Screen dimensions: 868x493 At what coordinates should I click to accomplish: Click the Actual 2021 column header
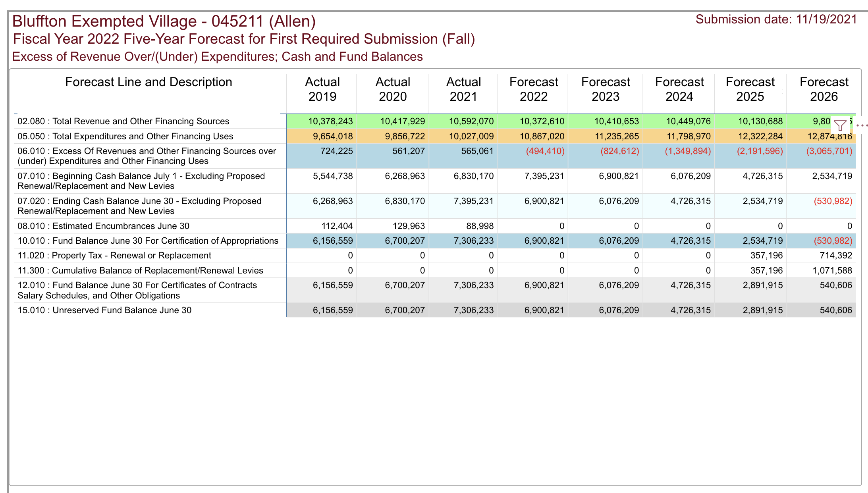click(463, 89)
